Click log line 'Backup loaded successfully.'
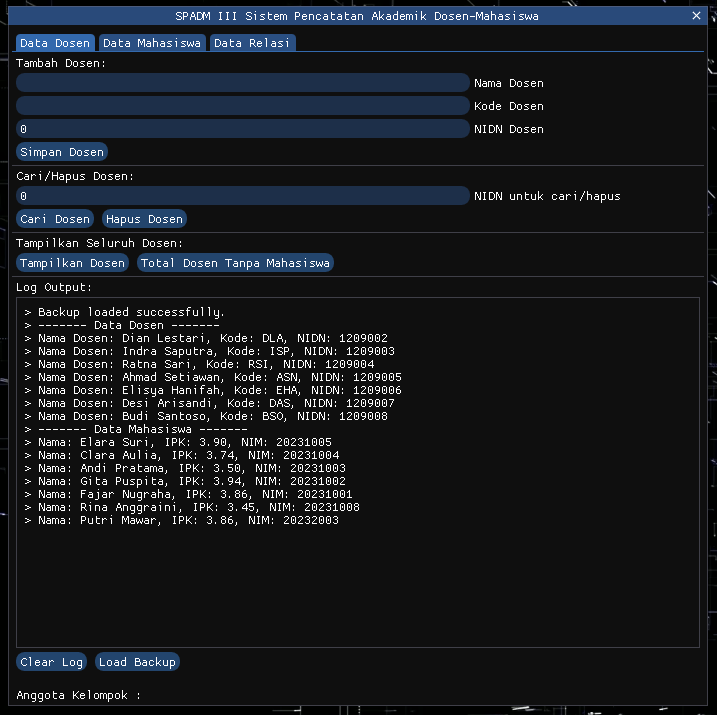The width and height of the screenshot is (717, 715). (x=124, y=312)
